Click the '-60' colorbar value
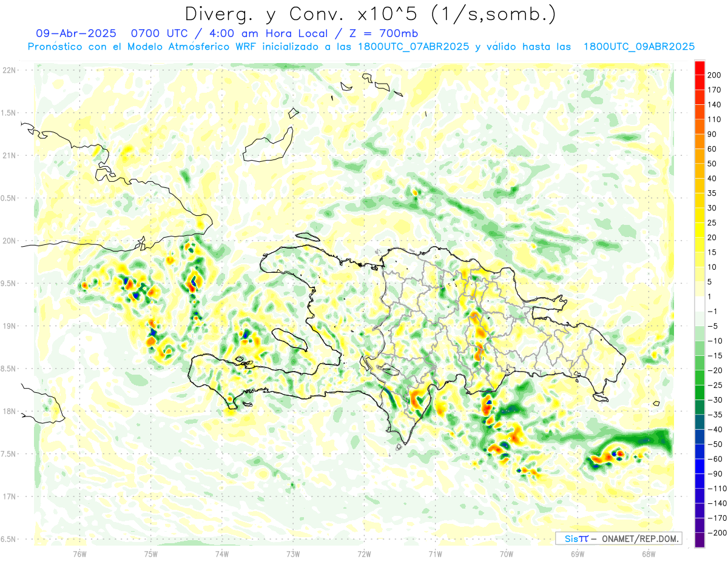 tap(714, 460)
